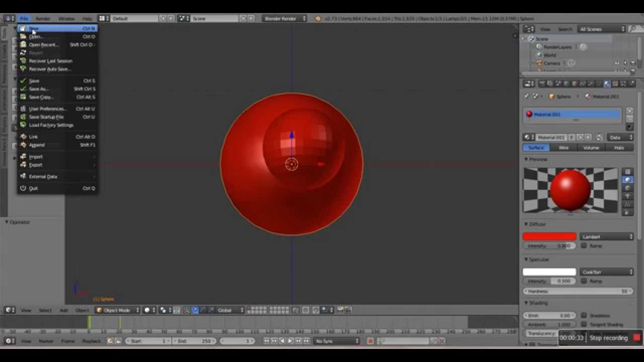The height and width of the screenshot is (362, 644).
Task: Select World in the outliner
Action: pyautogui.click(x=549, y=55)
